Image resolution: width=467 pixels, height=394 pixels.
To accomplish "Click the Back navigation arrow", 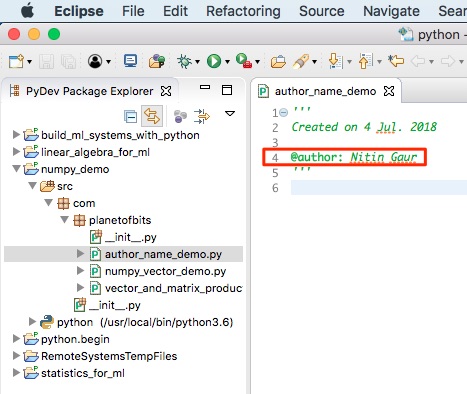I will coord(418,61).
